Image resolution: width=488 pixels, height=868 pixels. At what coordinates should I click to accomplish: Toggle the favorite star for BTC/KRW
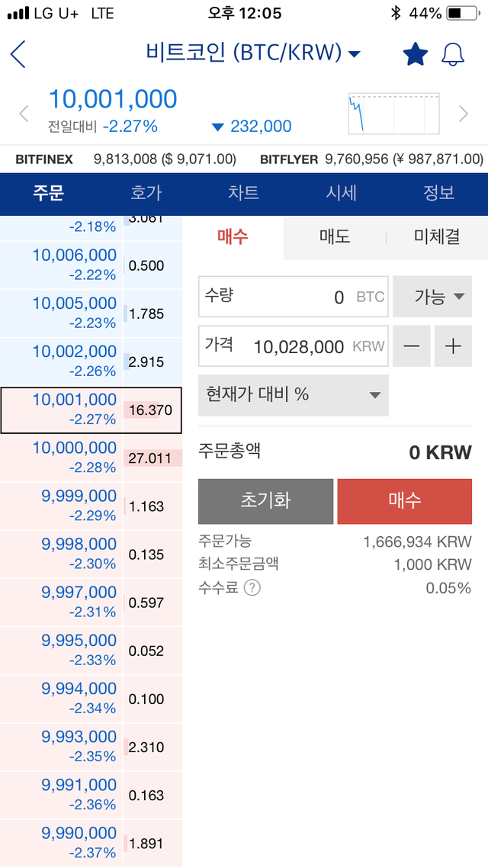(x=416, y=54)
